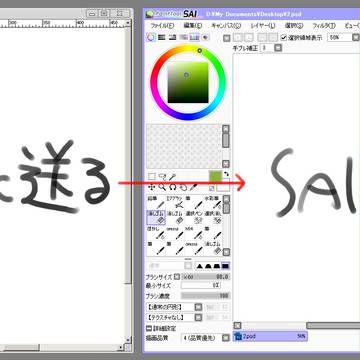This screenshot has height=360, width=360.
Task: Open the 編集(E) menu
Action: pos(192,25)
